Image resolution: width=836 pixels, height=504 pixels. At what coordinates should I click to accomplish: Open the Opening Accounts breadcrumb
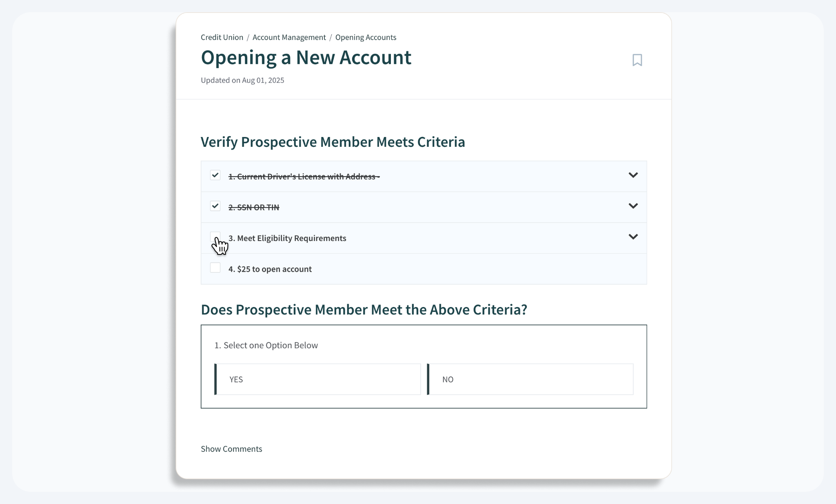[x=366, y=38]
